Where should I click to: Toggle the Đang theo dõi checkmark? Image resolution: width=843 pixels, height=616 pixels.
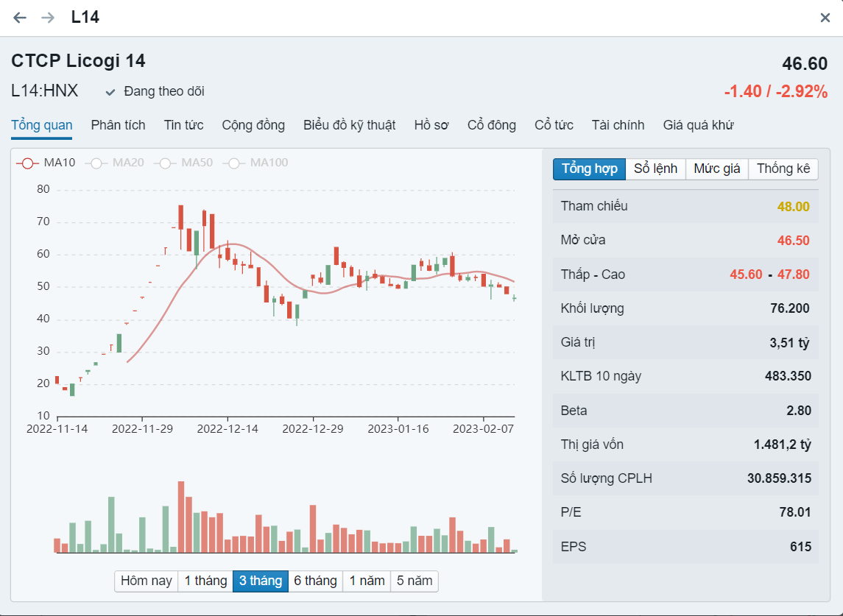(111, 92)
